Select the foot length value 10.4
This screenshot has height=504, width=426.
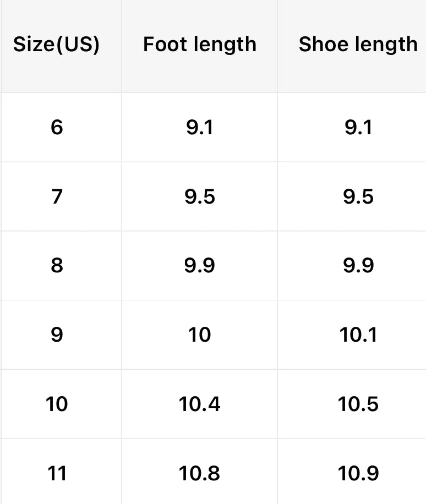(x=200, y=404)
